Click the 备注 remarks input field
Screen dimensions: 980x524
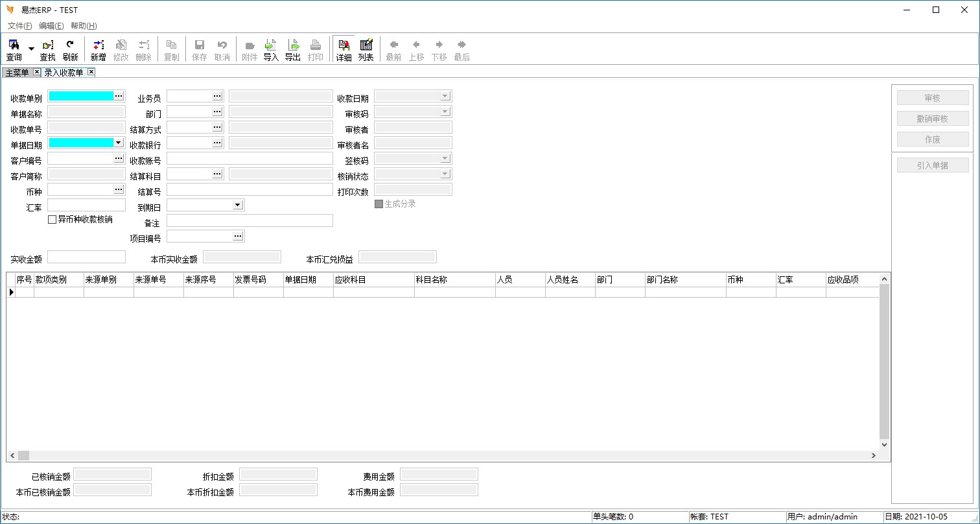click(250, 220)
